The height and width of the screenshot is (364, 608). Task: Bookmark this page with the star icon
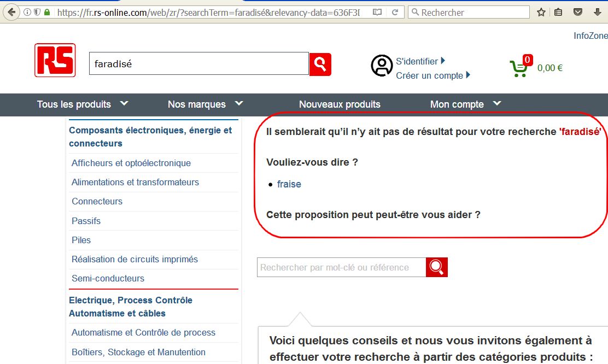pos(541,13)
